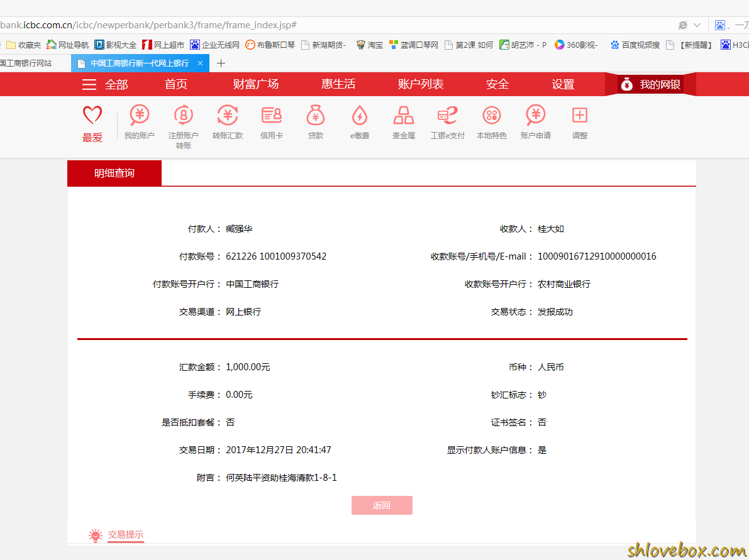
Task: Open 信用卡 credit card icon
Action: [271, 115]
